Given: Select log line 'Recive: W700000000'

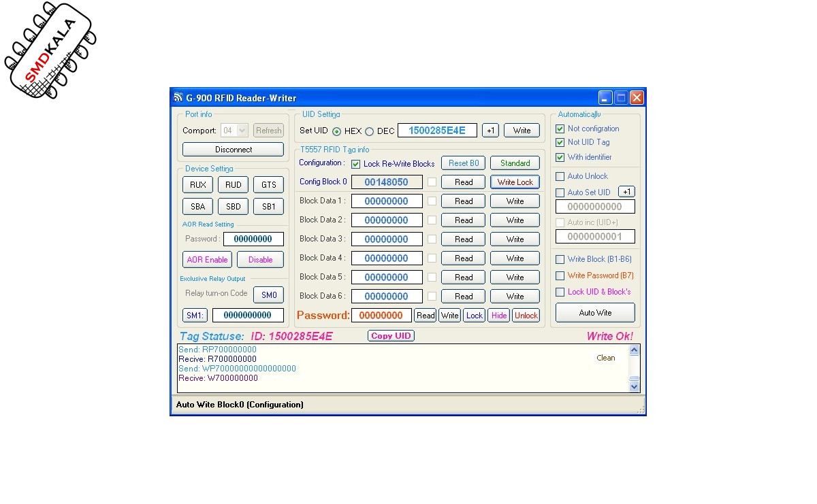Looking at the screenshot, I should [218, 378].
